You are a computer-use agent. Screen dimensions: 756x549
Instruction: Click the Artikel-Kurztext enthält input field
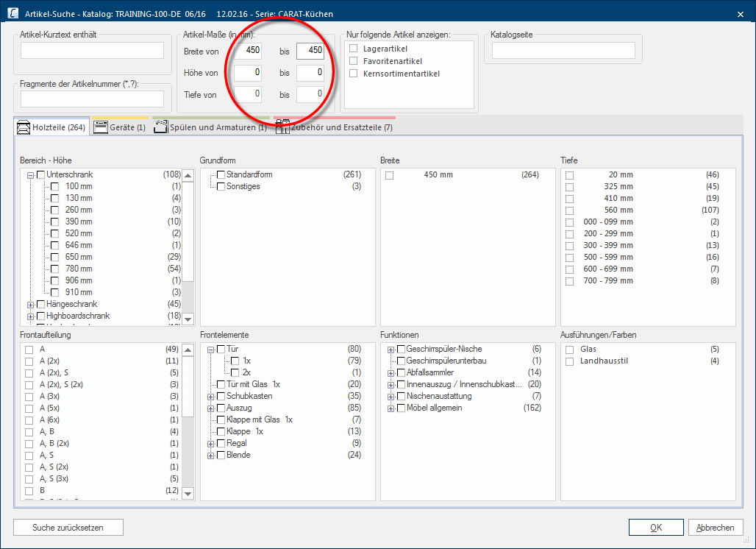93,50
